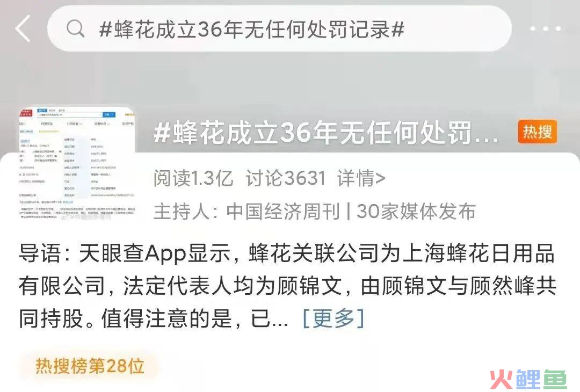The height and width of the screenshot is (392, 580).
Task: Visit host 中国经济周刊 profile
Action: pos(283,212)
